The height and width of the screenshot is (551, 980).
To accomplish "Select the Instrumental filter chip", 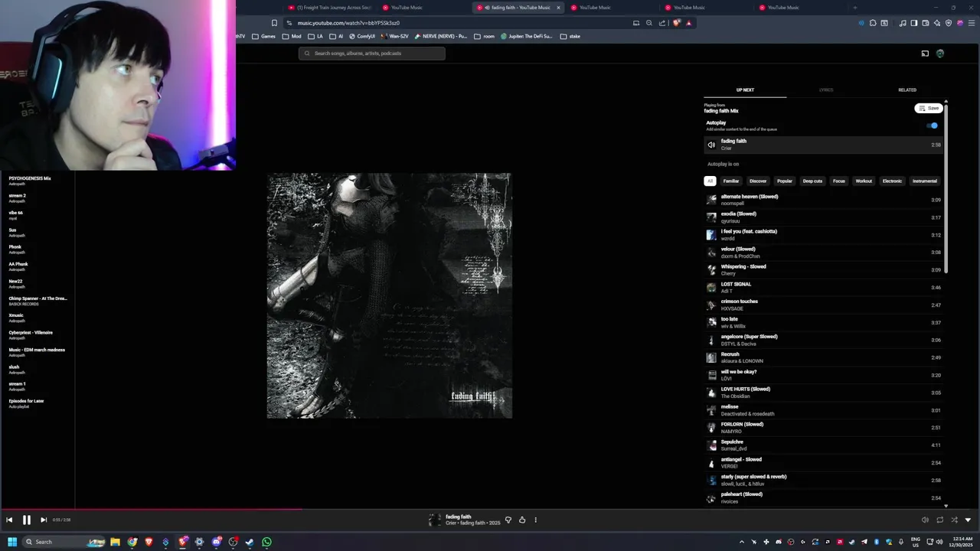I will click(x=924, y=181).
